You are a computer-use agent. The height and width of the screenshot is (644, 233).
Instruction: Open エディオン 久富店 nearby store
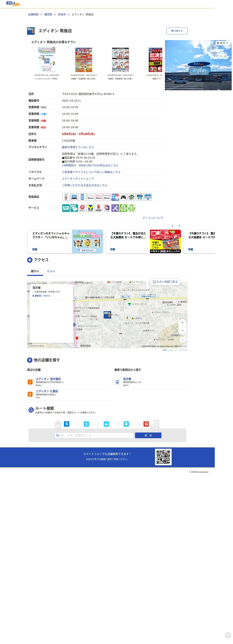point(47,392)
